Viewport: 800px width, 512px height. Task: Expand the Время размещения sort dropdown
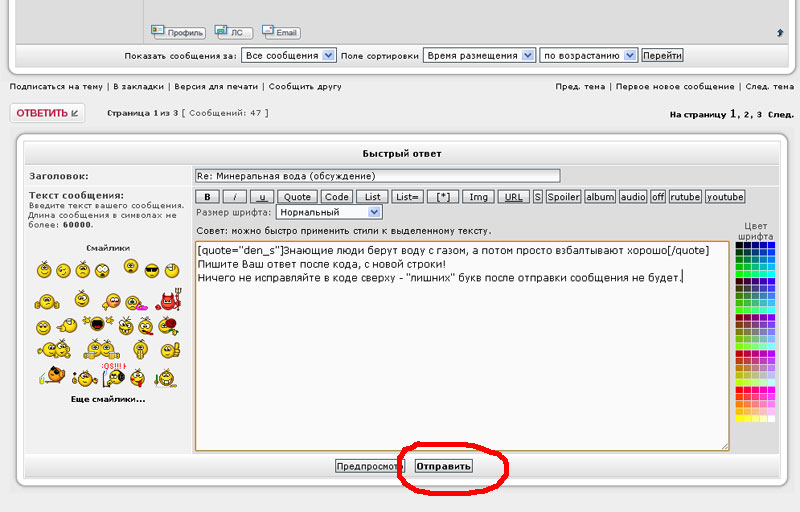(479, 56)
